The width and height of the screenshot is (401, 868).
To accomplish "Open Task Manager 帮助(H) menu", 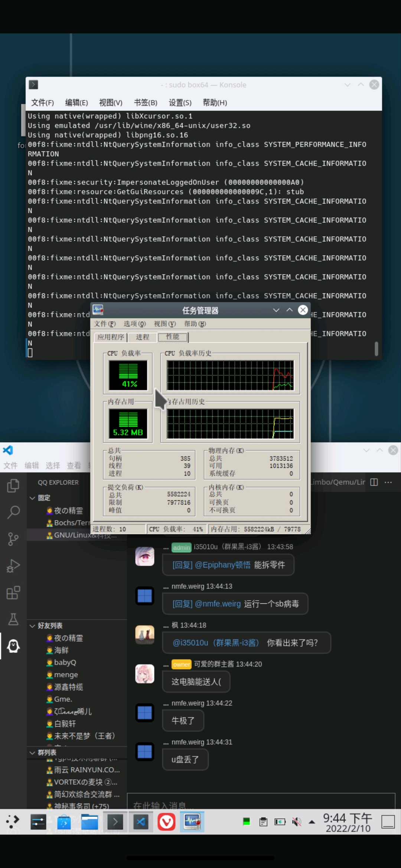I will 195,324.
